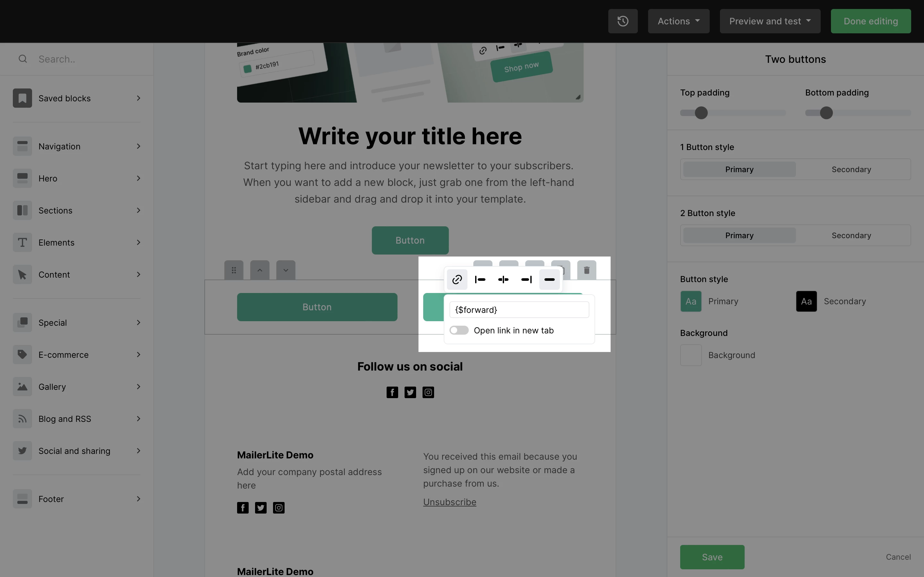
Task: Expand the E-commerce blocks category
Action: pos(77,355)
